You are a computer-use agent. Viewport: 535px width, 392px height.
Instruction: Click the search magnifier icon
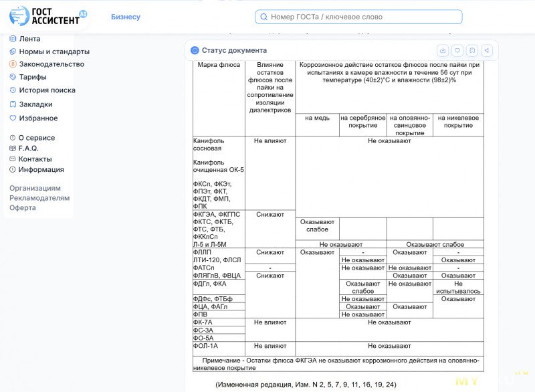point(264,17)
